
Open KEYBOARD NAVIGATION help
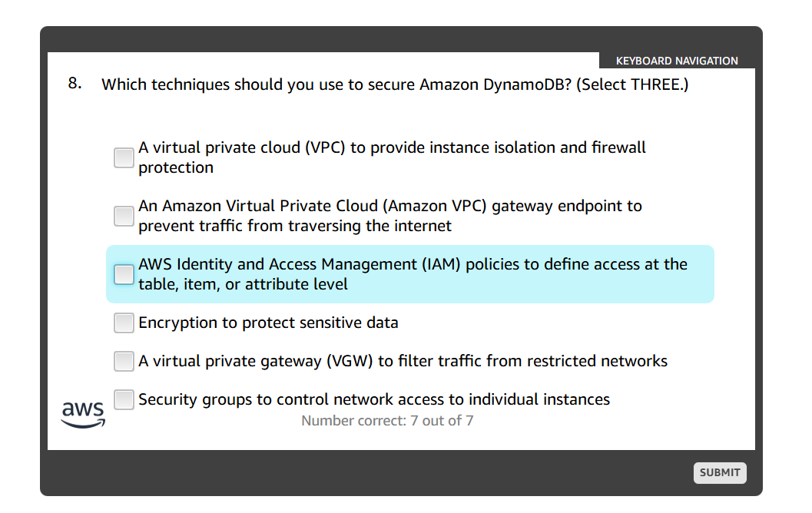(x=676, y=61)
